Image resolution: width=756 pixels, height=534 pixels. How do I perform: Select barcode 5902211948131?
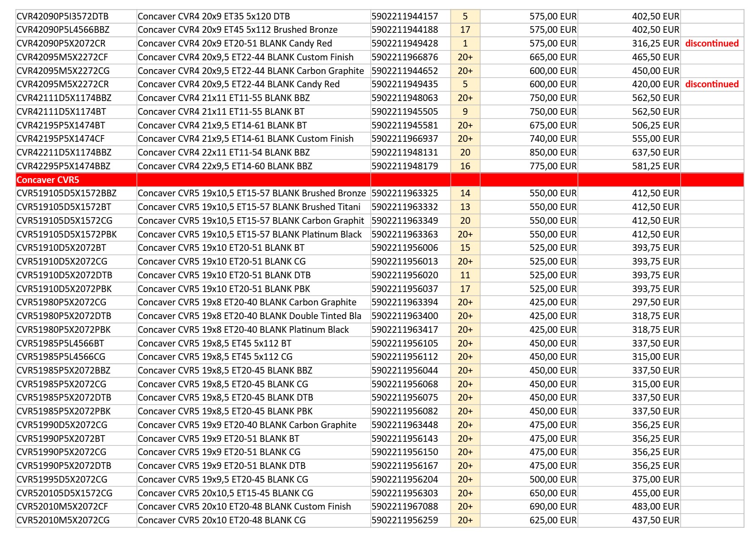405,152
